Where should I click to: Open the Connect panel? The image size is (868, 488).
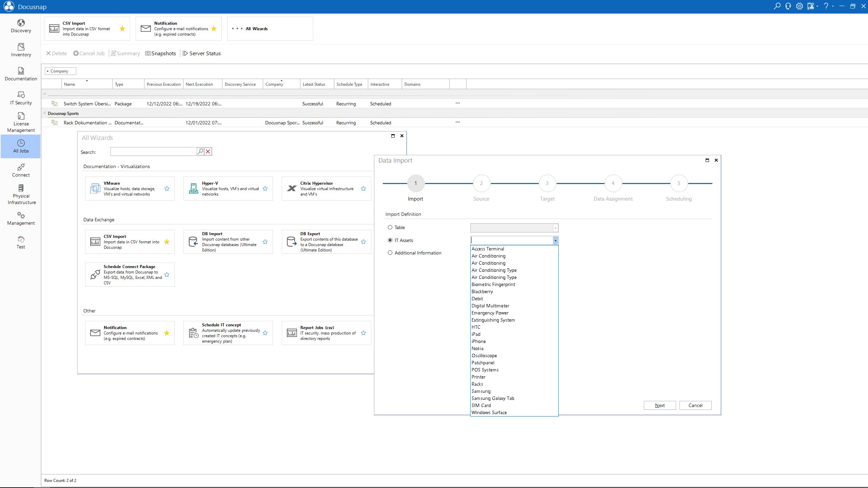[21, 170]
